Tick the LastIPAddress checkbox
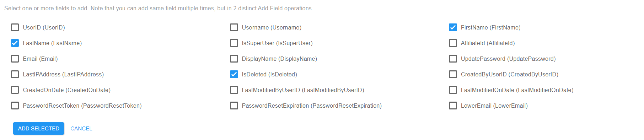 [x=15, y=74]
